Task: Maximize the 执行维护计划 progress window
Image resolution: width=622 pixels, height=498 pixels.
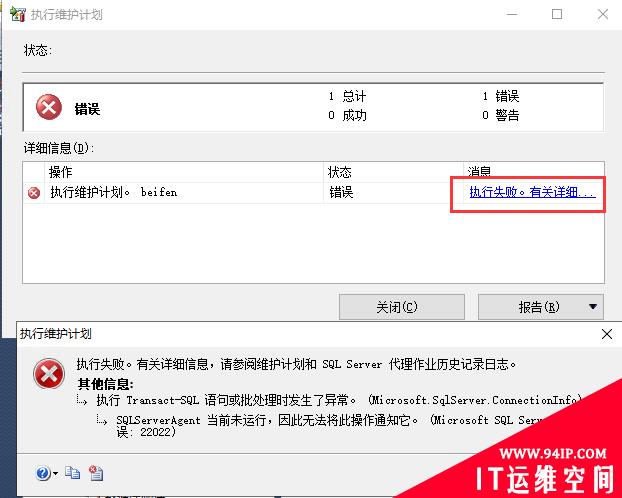Action: 557,14
